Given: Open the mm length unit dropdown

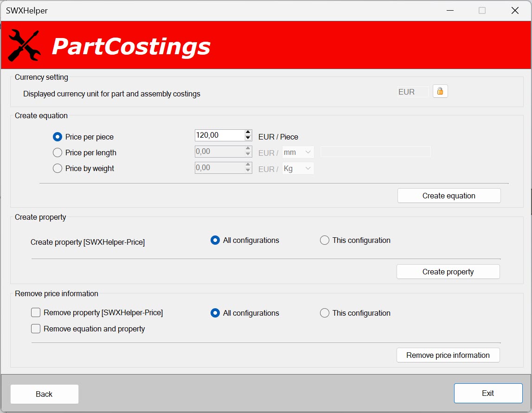Looking at the screenshot, I should (x=298, y=152).
